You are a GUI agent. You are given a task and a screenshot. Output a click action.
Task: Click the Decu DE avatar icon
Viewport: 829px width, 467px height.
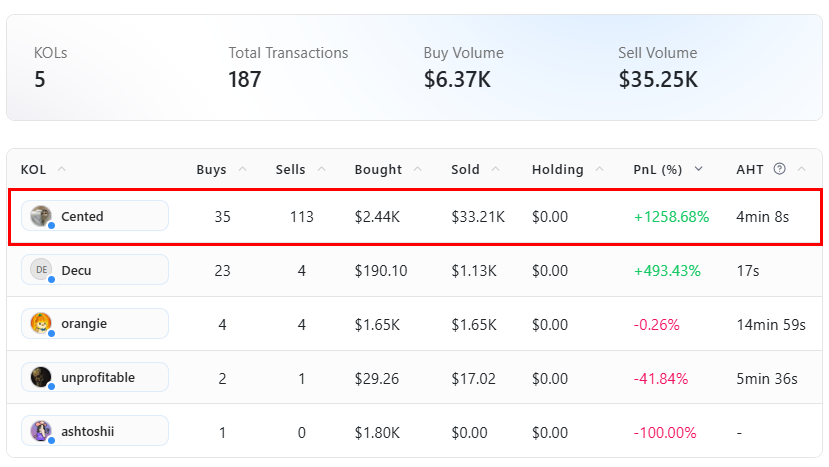tap(41, 270)
